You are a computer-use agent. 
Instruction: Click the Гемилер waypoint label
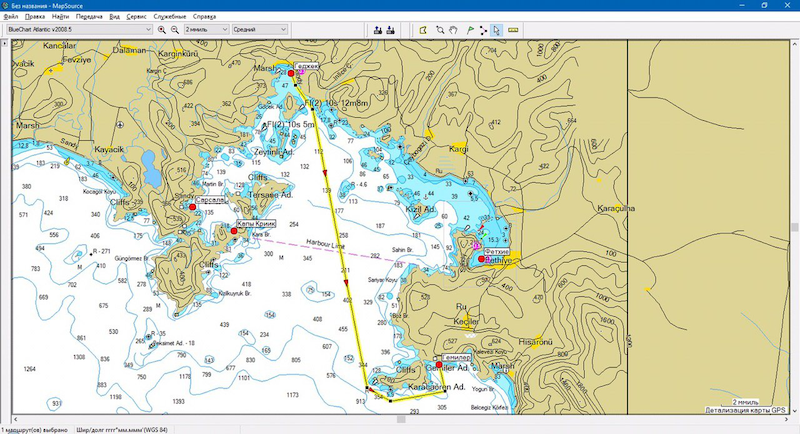tap(456, 358)
